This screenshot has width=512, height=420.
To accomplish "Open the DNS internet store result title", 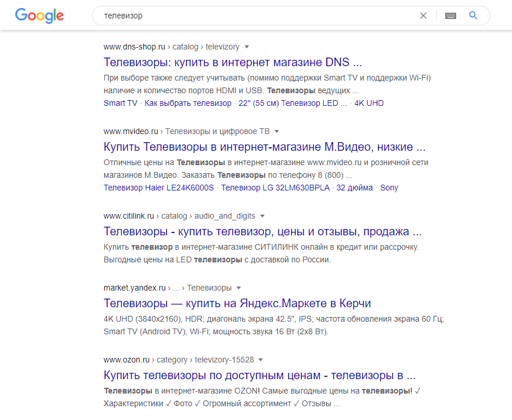I will click(x=232, y=62).
